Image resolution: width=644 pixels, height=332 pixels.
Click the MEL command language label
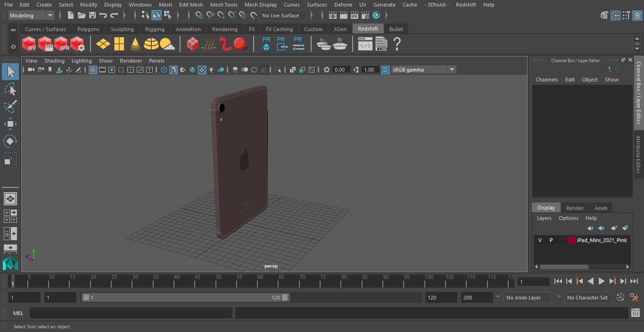[x=18, y=313]
